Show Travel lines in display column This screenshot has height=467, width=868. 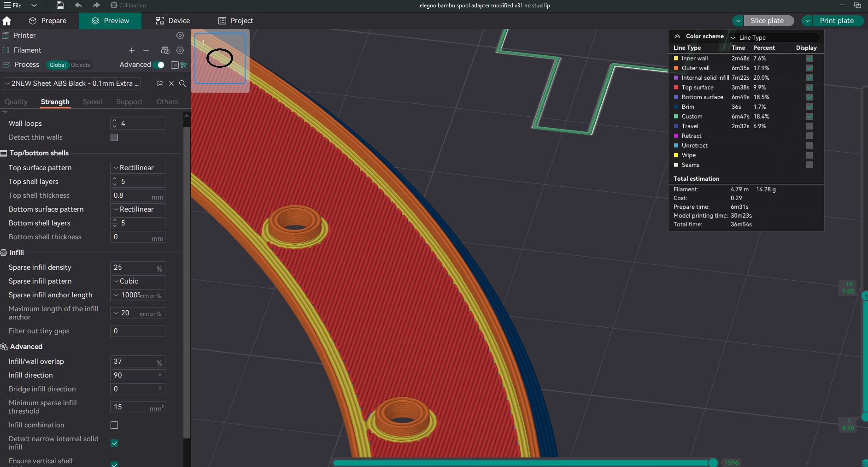(809, 126)
